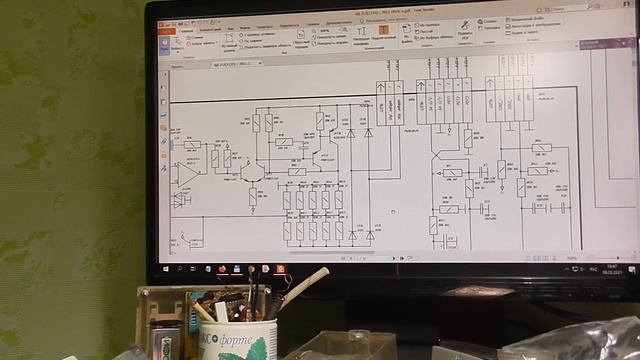
Task: Insert an image annotation
Action: coord(533,25)
